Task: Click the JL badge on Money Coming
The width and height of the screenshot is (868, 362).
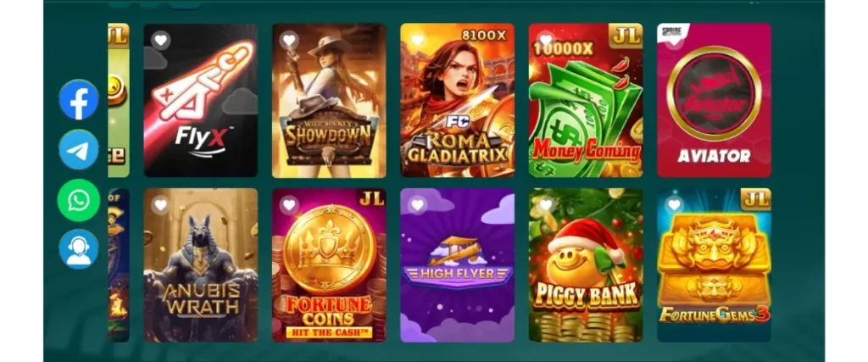Action: pyautogui.click(x=626, y=36)
